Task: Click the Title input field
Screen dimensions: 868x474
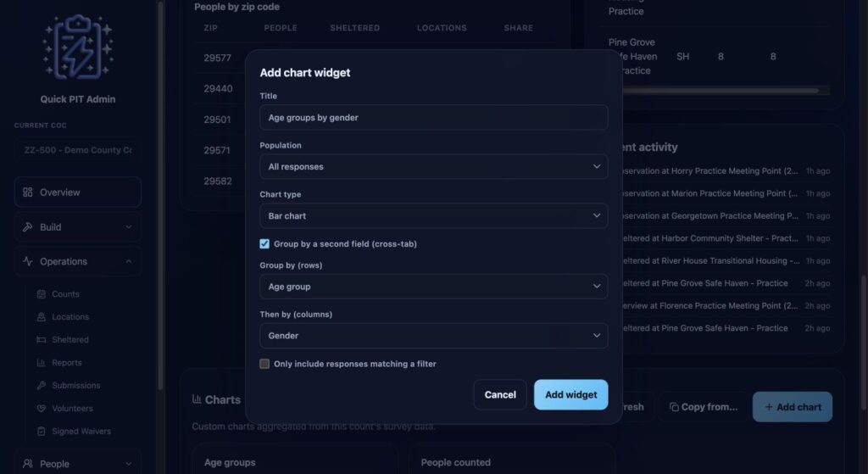Action: (433, 117)
